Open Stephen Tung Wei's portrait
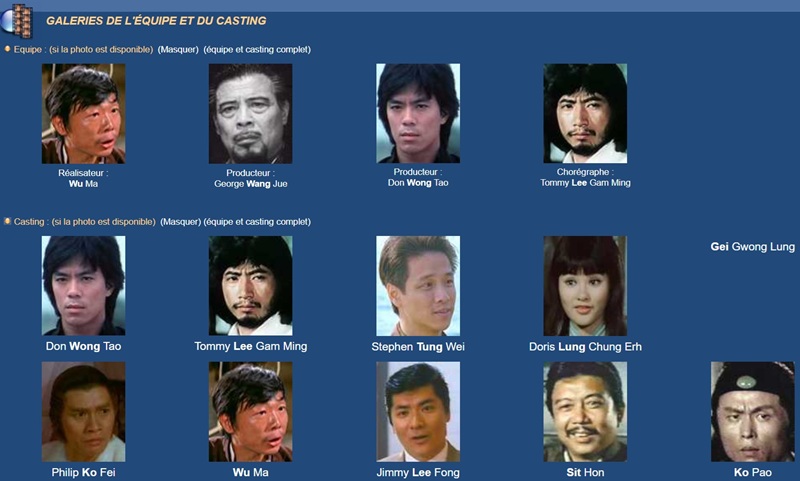800x481 pixels. pos(418,286)
